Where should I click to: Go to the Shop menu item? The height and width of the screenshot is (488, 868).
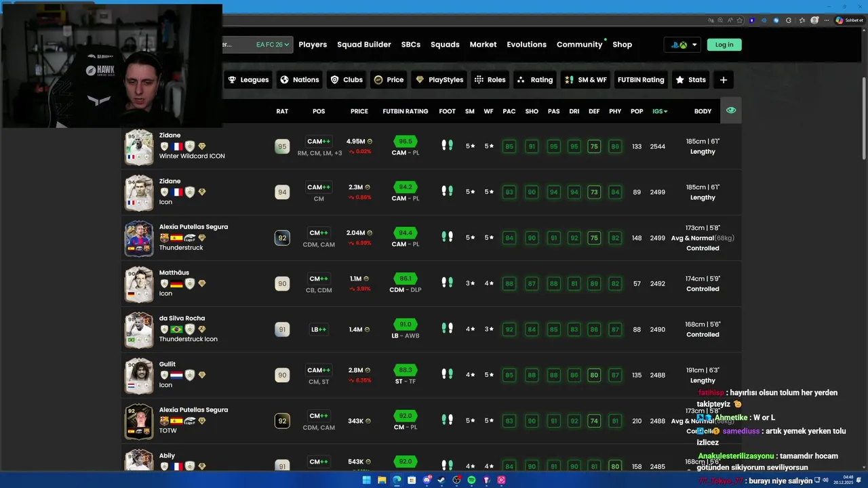point(622,45)
